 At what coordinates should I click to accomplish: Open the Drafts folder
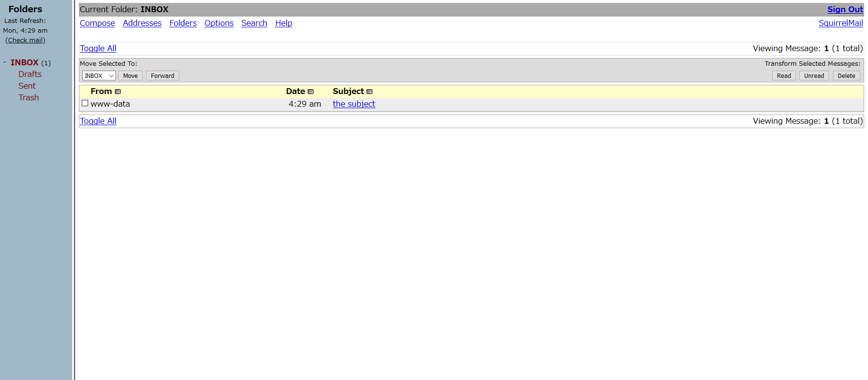click(30, 74)
